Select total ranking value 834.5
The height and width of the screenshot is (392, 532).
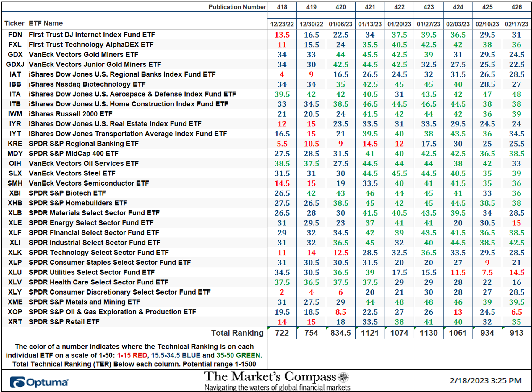[x=341, y=333]
